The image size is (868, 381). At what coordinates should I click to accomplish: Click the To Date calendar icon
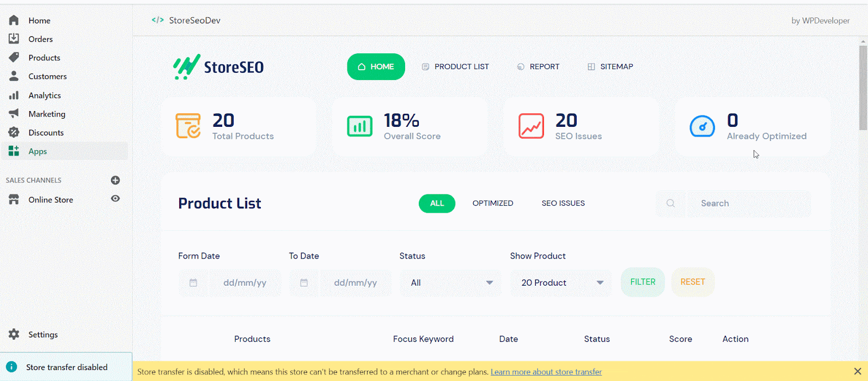(304, 282)
